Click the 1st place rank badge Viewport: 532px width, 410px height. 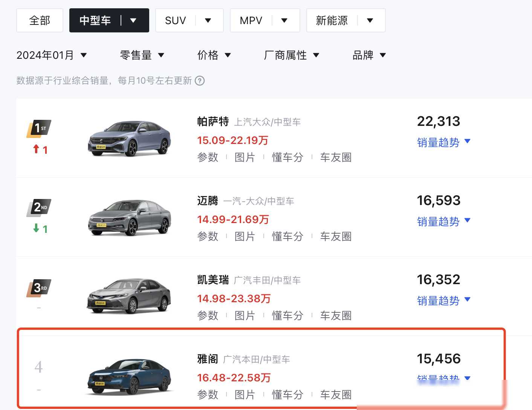39,129
